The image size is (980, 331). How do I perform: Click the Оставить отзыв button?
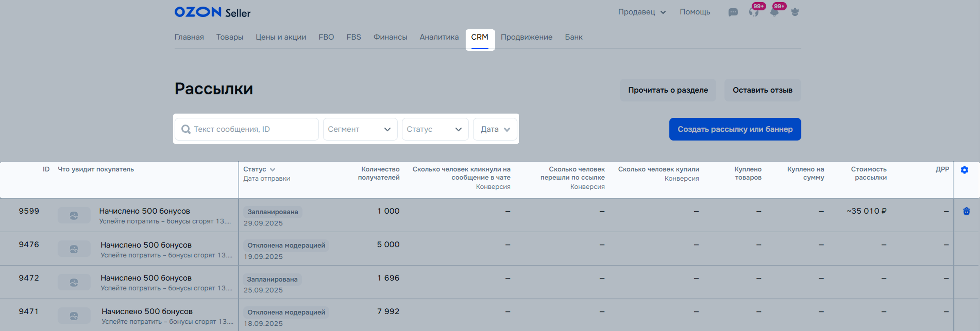click(762, 90)
